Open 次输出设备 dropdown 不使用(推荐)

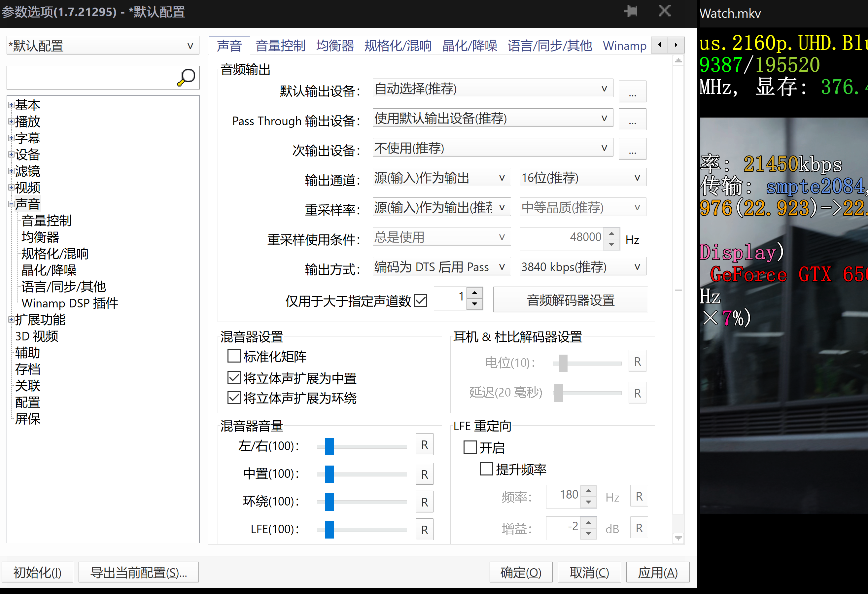coord(493,148)
